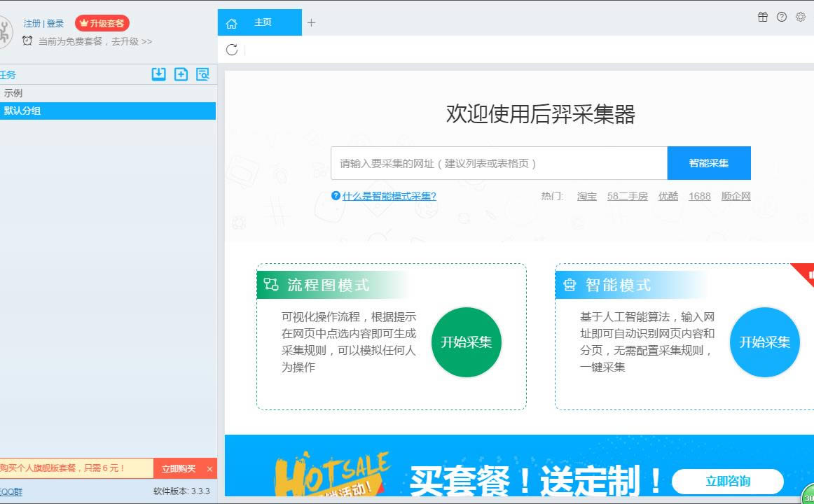Screen dimensions: 814x504
Task: Select the 默认分组 task group
Action: pos(22,111)
